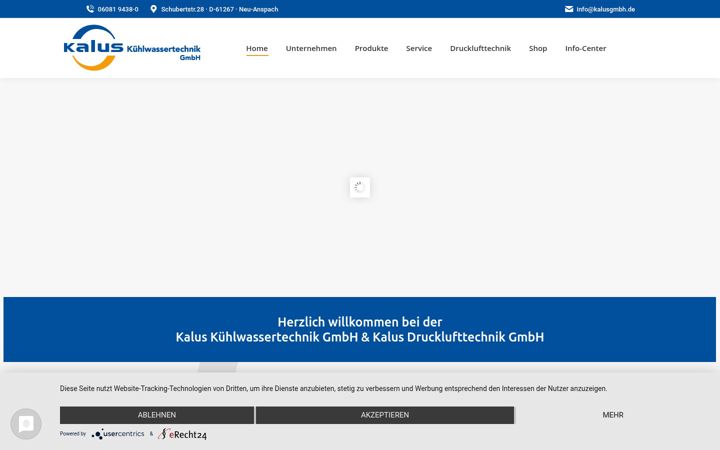
Task: Open the Shop menu item
Action: click(x=538, y=48)
